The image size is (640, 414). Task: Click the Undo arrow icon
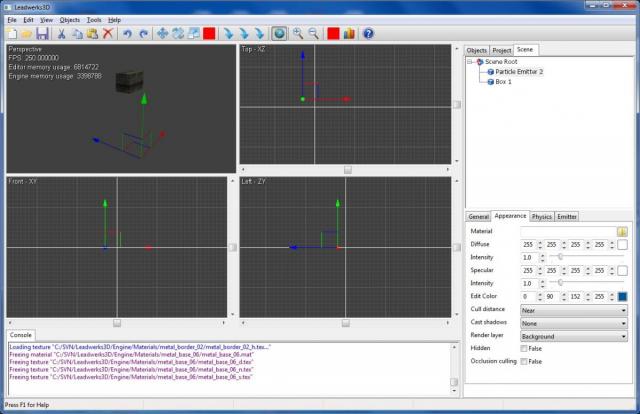[127, 33]
